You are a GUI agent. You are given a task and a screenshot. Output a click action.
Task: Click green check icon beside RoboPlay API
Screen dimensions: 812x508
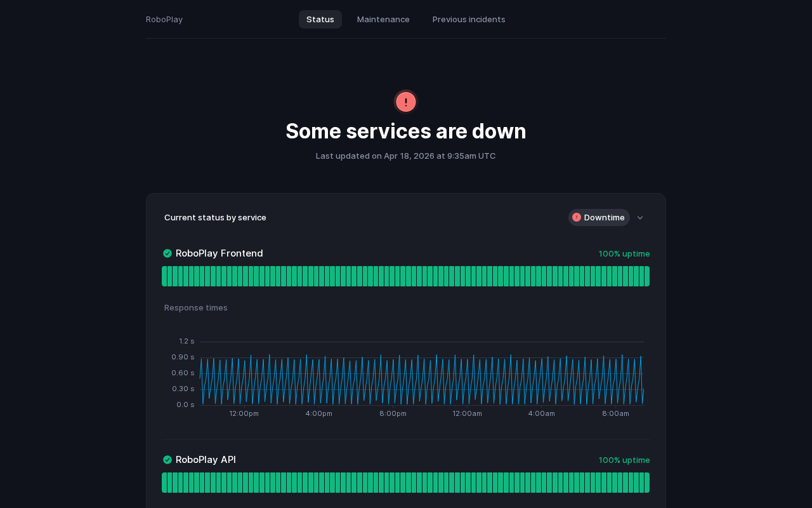167,460
